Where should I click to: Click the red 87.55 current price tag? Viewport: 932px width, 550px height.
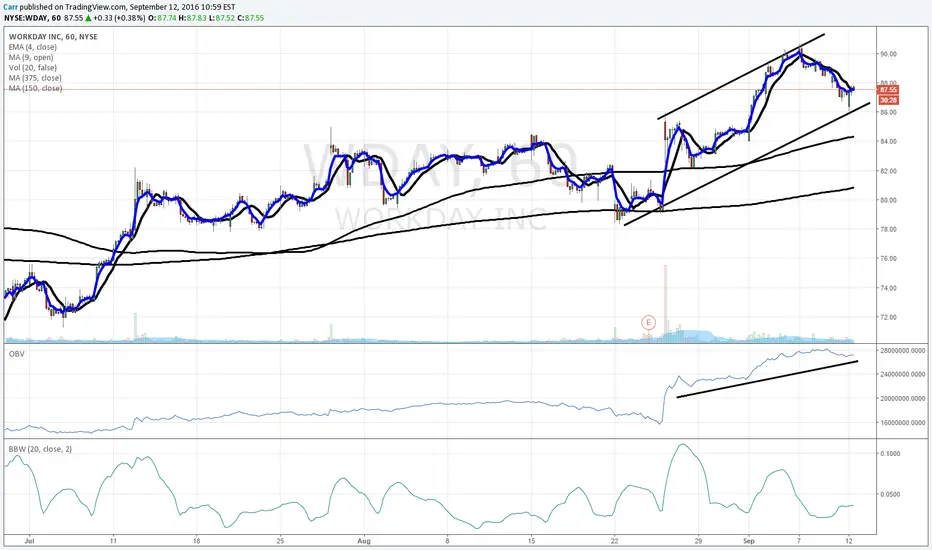(888, 90)
